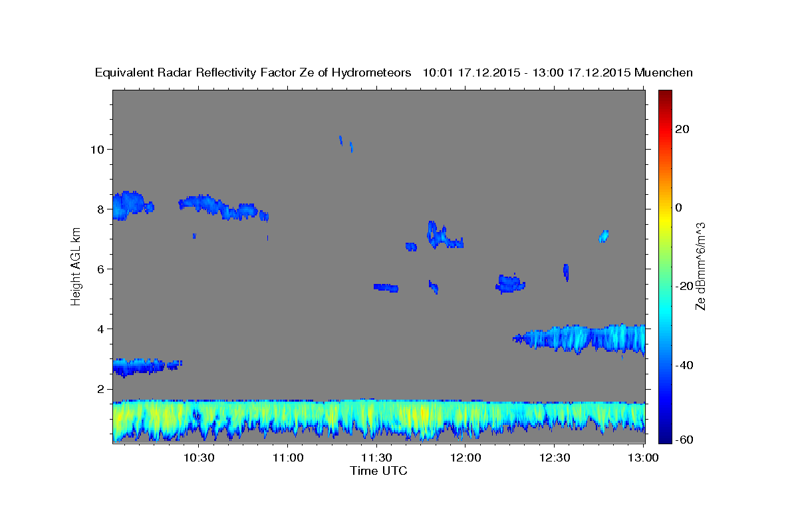Click the colorbar value -60
This screenshot has width=798, height=532.
(x=684, y=439)
